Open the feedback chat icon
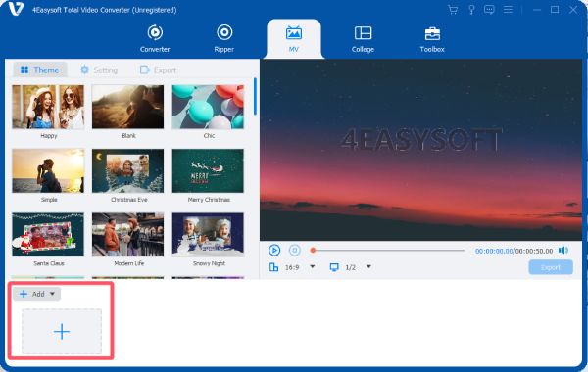The height and width of the screenshot is (372, 588). pos(489,10)
